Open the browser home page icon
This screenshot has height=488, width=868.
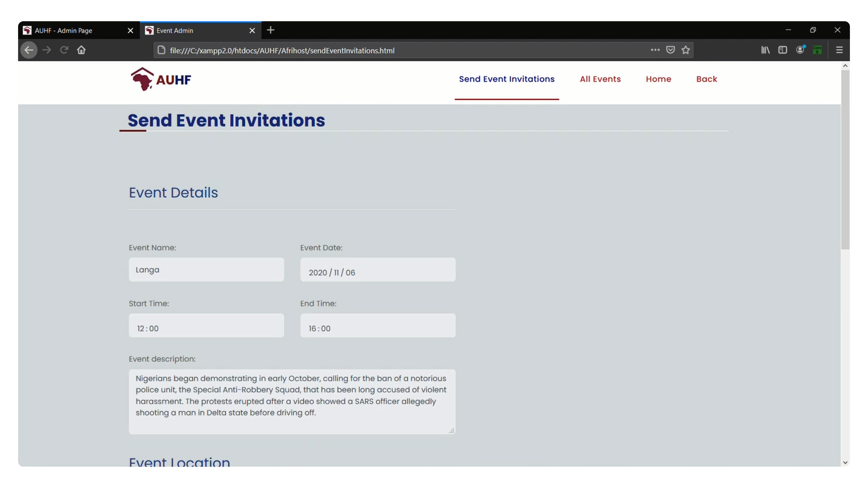81,50
